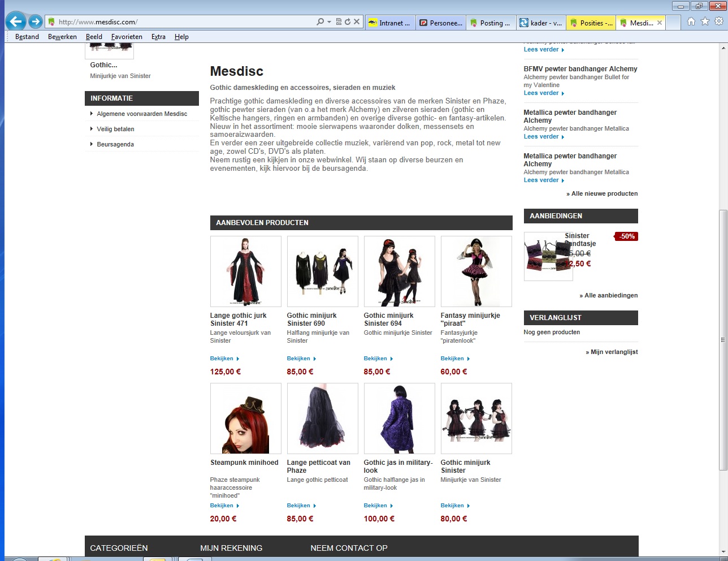This screenshot has width=728, height=561.
Task: Open the Fantasy minijurkje "piraat" title link
Action: [x=470, y=320]
